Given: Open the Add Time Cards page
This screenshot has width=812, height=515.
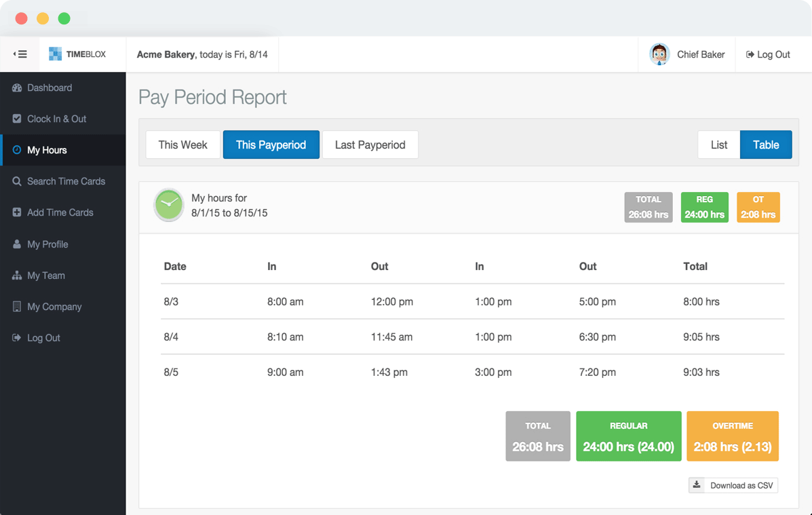Looking at the screenshot, I should pyautogui.click(x=60, y=212).
